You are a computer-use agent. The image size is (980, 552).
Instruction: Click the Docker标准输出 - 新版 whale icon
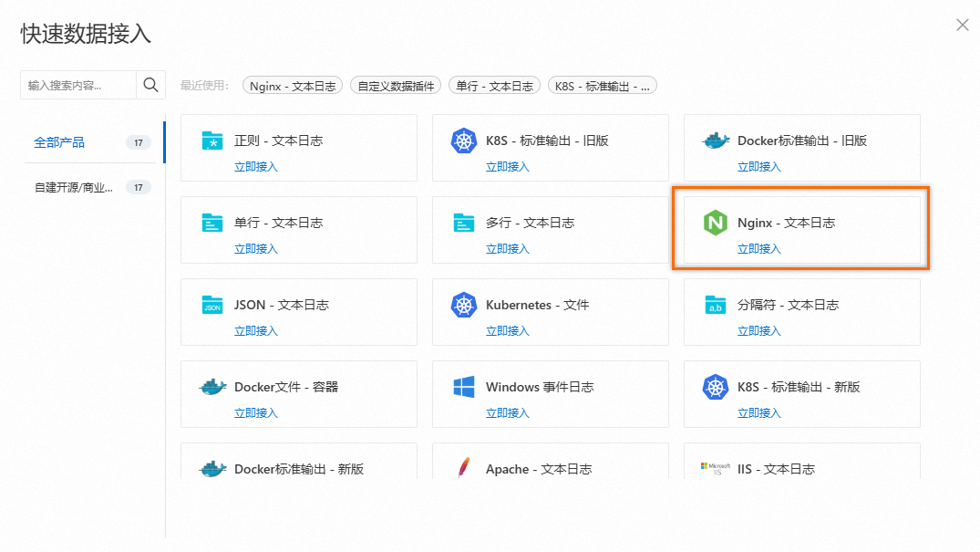click(x=212, y=469)
